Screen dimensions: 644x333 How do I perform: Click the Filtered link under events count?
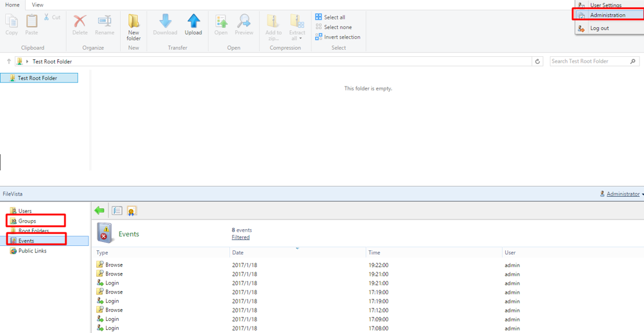tap(241, 237)
